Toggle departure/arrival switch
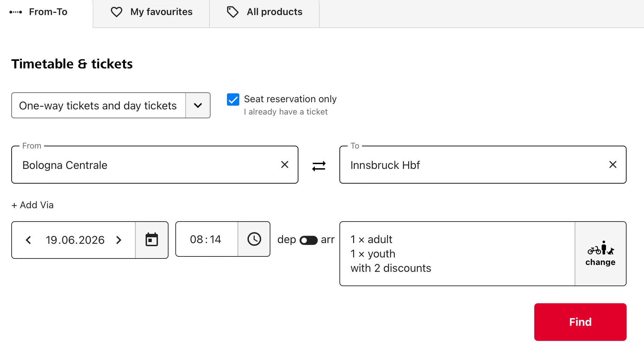 tap(308, 240)
